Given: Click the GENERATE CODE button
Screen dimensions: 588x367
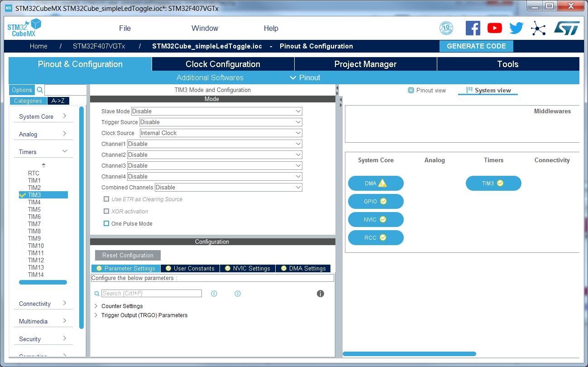Looking at the screenshot, I should click(x=476, y=46).
